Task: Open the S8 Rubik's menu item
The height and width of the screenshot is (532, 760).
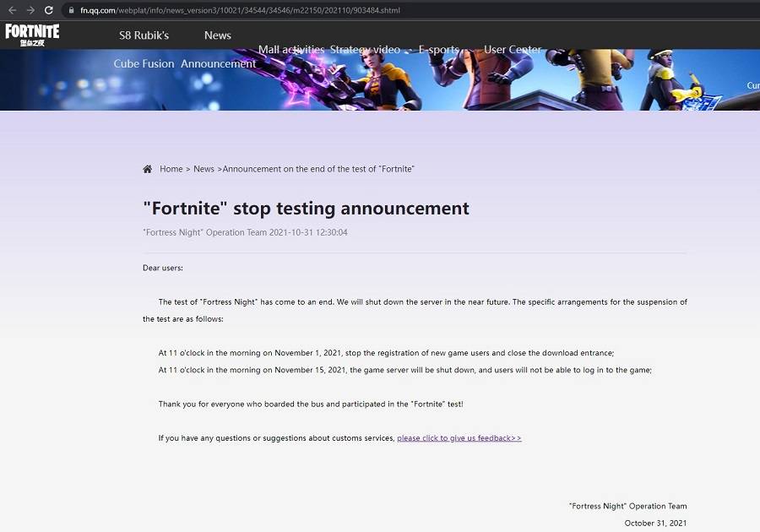Action: (143, 35)
